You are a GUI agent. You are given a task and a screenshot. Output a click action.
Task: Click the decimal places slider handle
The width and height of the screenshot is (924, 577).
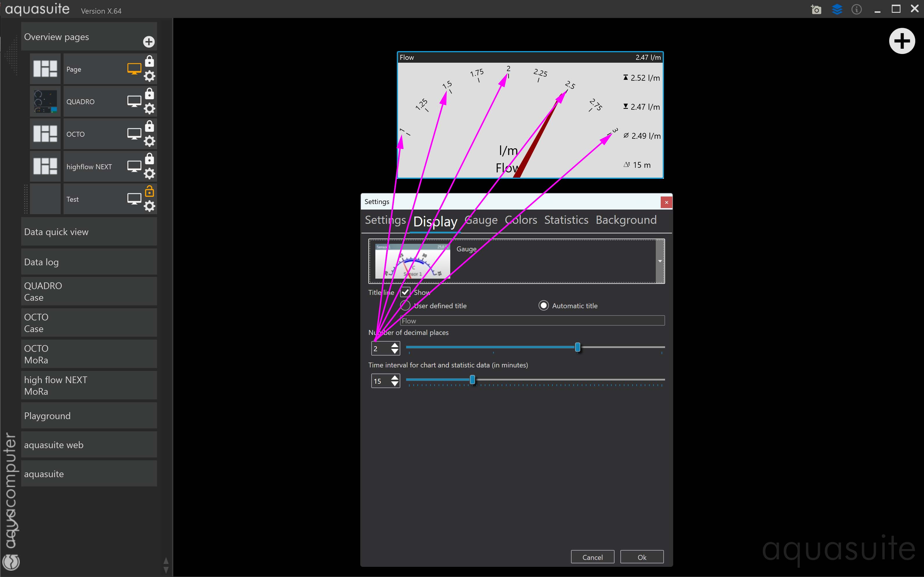(x=577, y=347)
